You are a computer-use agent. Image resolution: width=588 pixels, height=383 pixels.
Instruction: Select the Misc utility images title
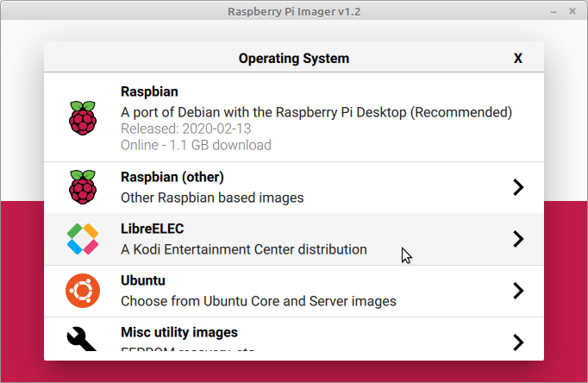(x=179, y=332)
